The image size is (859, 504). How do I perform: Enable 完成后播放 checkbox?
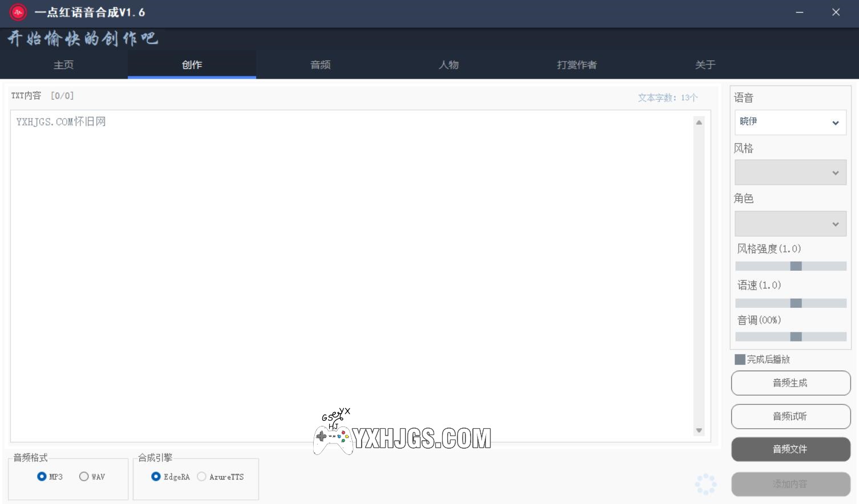[x=740, y=359]
